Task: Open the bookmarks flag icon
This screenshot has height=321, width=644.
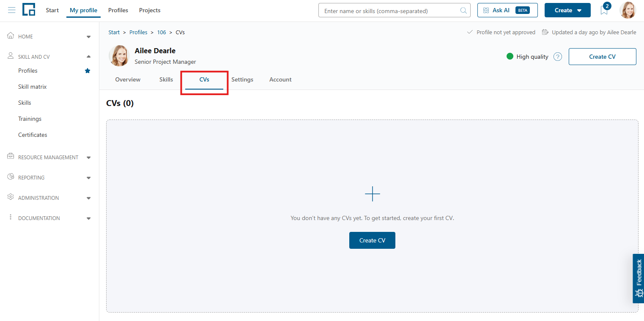Action: tap(604, 11)
